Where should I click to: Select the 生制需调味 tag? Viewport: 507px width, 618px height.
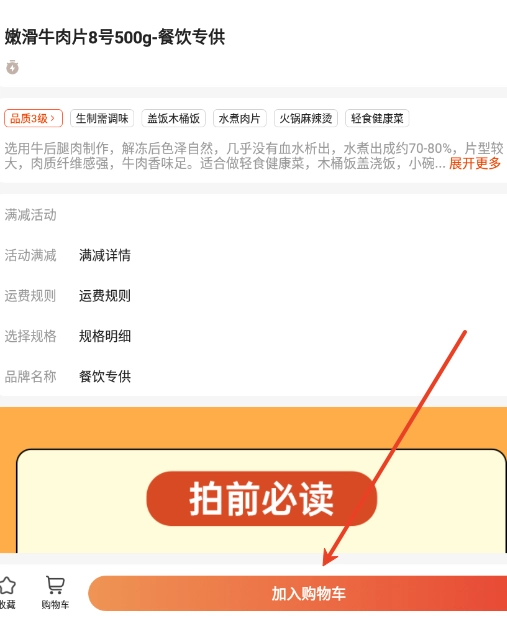point(102,118)
